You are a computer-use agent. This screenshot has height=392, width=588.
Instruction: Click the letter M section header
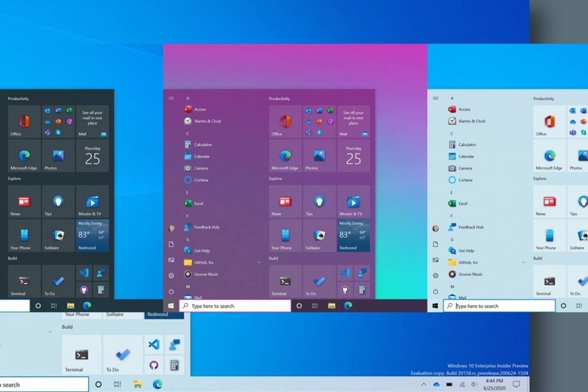click(x=187, y=286)
